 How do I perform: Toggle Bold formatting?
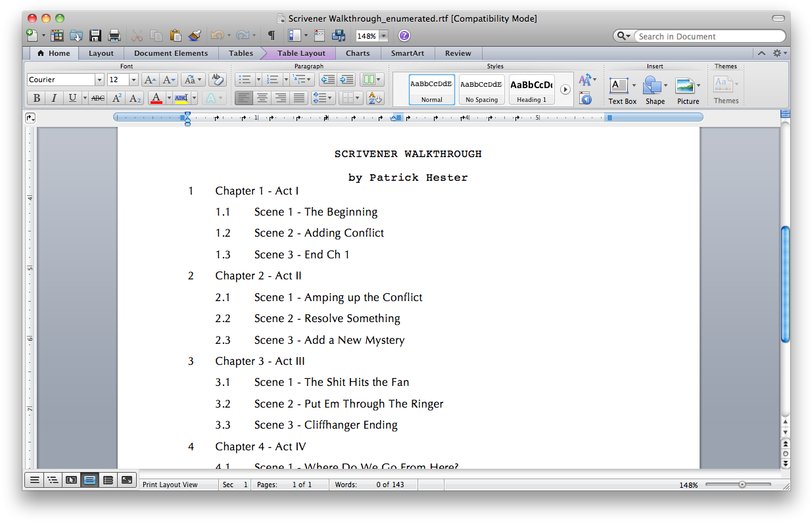(x=36, y=98)
